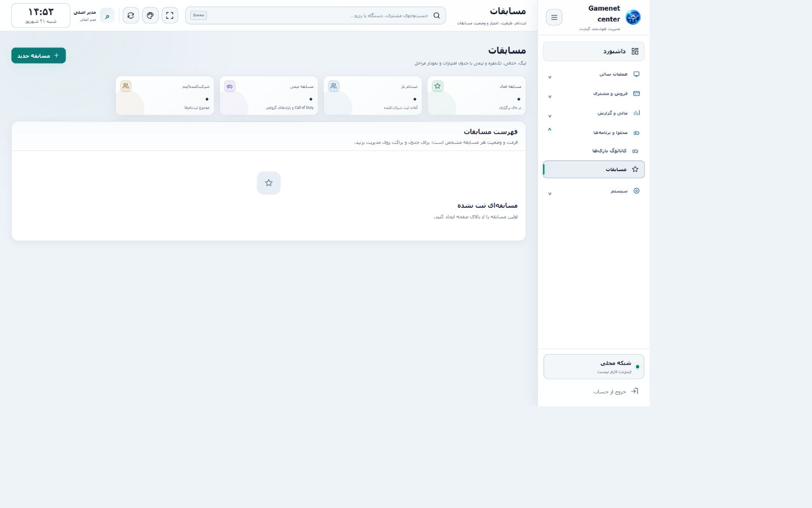Click the فروش و مشتری card icon

(x=636, y=93)
